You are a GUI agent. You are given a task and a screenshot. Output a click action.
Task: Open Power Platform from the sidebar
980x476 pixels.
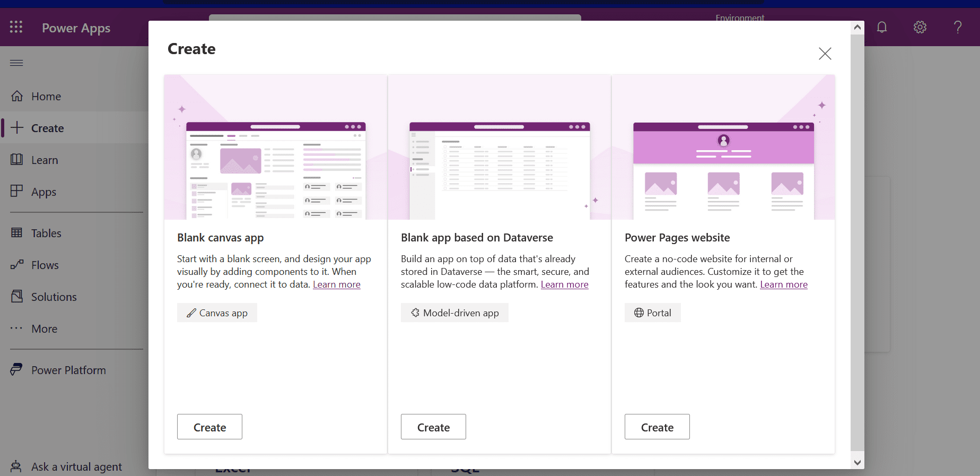coord(68,370)
